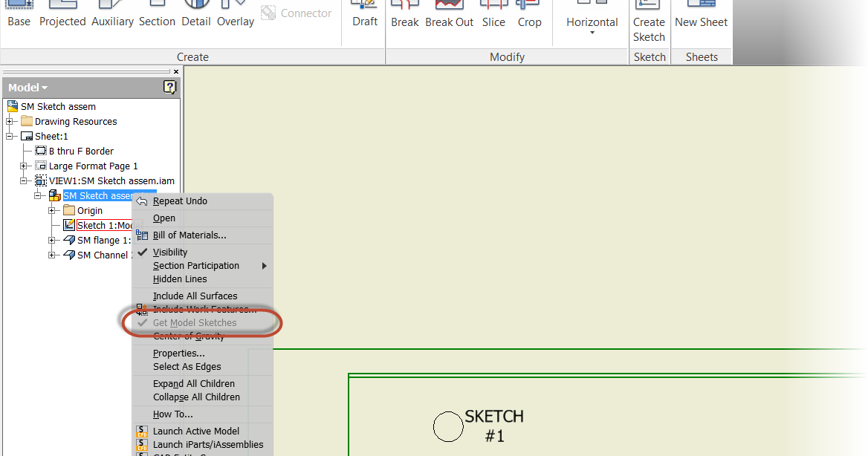Use the Slice tool
The width and height of the screenshot is (868, 456).
pyautogui.click(x=493, y=15)
